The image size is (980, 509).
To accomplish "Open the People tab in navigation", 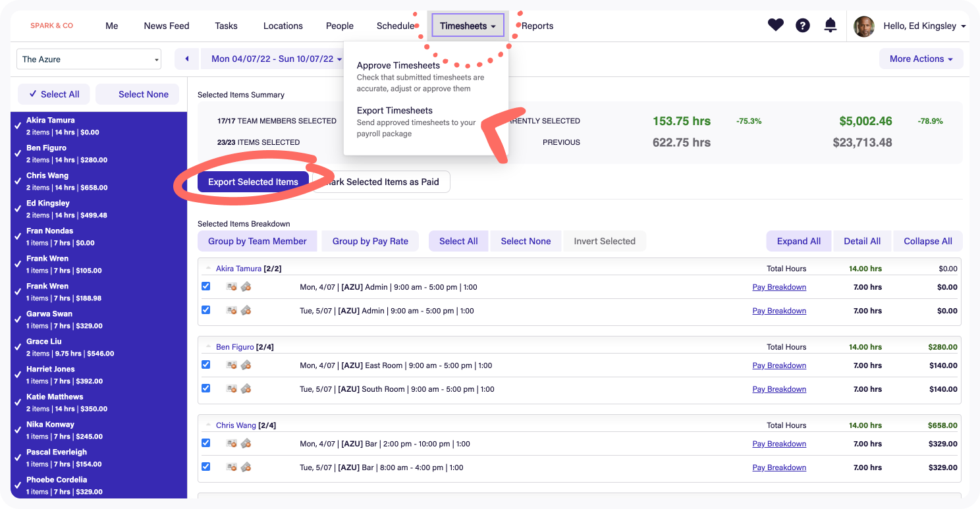I will 339,26.
